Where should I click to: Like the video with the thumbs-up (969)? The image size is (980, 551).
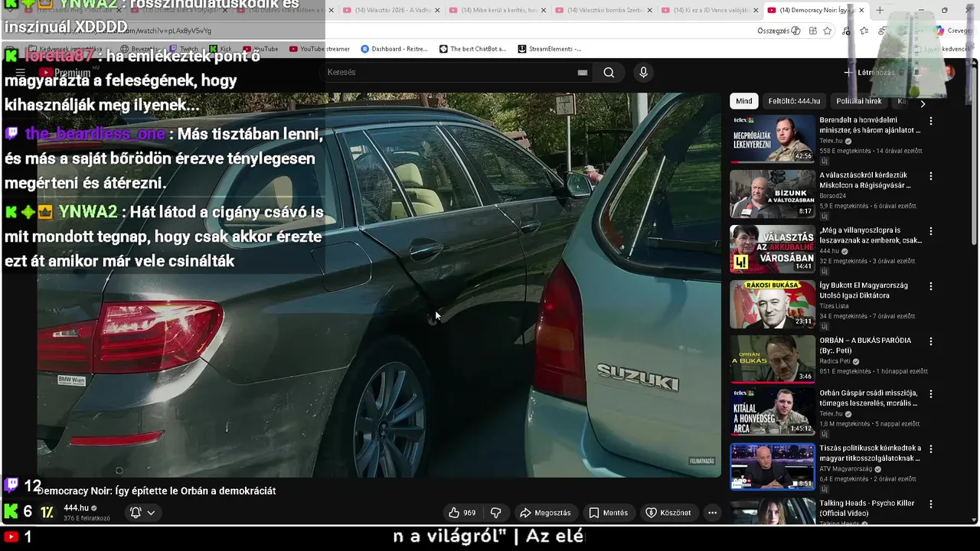point(462,513)
